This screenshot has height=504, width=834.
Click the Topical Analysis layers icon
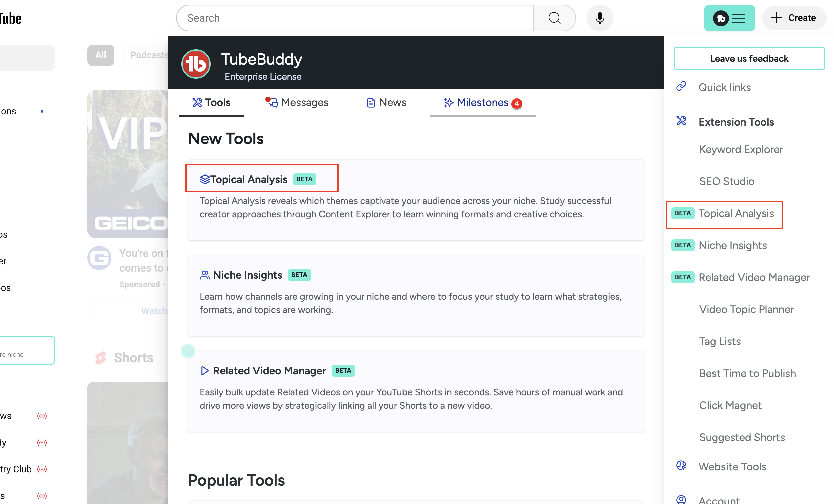coord(205,179)
